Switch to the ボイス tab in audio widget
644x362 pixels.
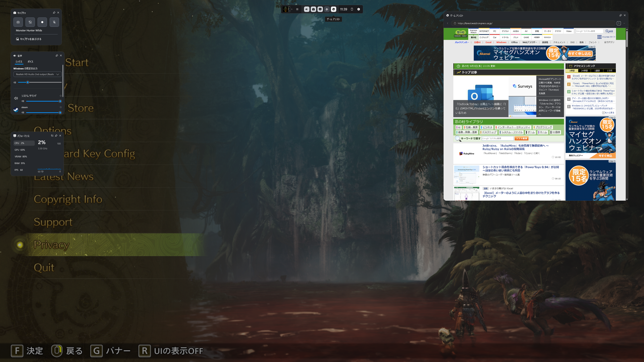coord(31,62)
